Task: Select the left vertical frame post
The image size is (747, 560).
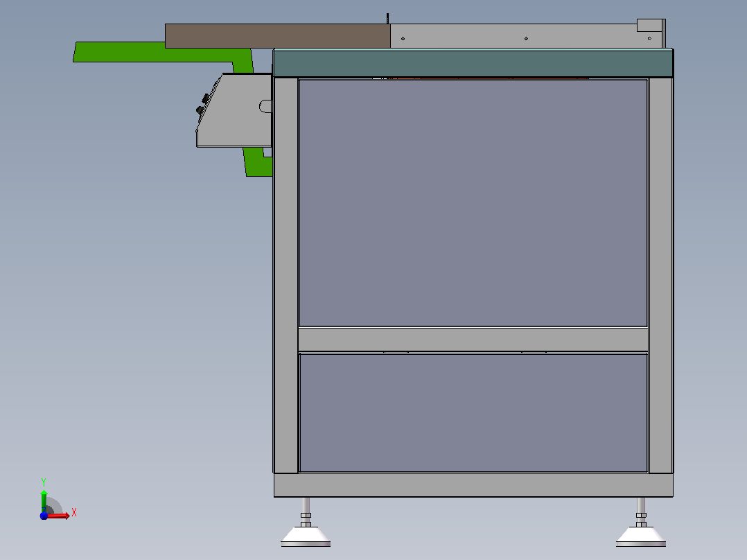Action: (x=285, y=275)
